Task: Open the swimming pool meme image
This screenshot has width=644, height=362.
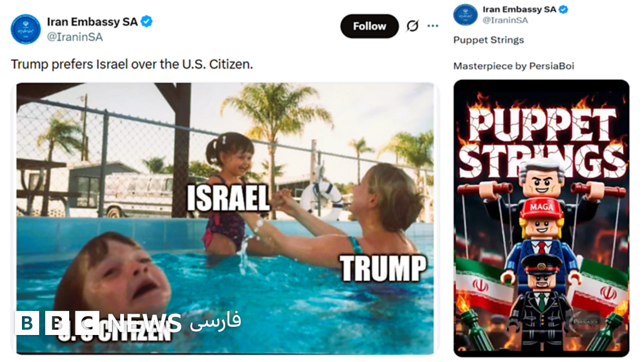Action: tap(225, 217)
